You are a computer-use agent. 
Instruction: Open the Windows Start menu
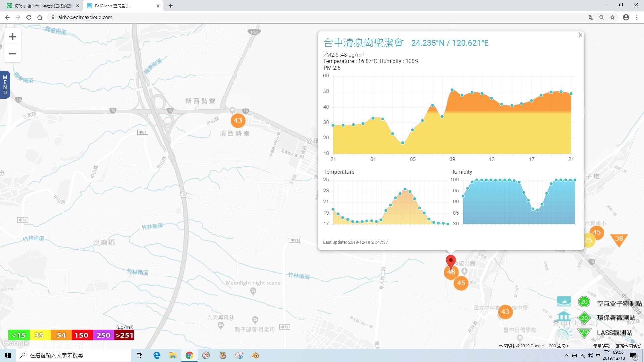(8, 355)
